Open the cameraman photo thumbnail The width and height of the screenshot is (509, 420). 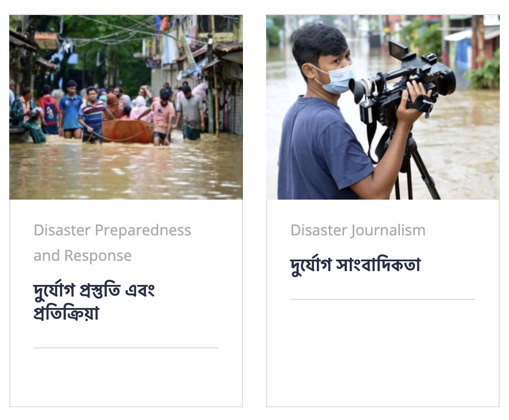(x=383, y=107)
